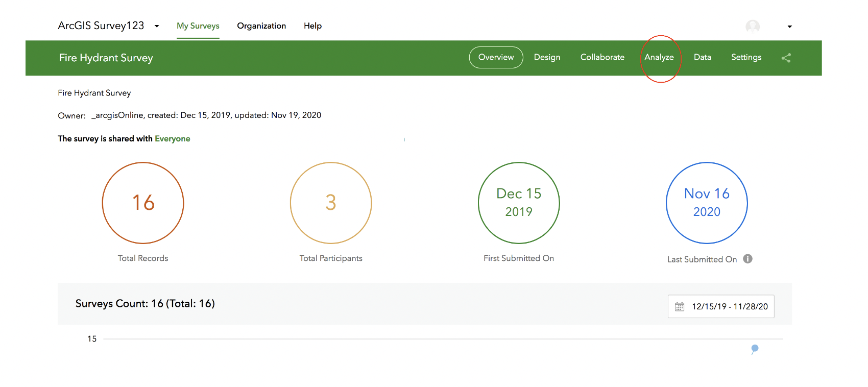Screen dimensions: 868x387
Task: Click the share icon in green header
Action: pyautogui.click(x=786, y=58)
